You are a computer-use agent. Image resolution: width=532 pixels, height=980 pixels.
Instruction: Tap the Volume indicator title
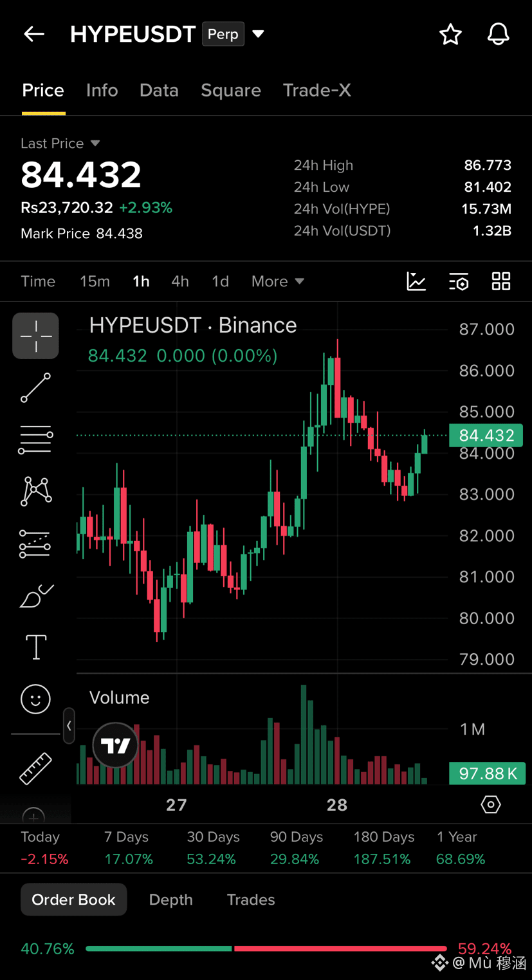pos(120,698)
